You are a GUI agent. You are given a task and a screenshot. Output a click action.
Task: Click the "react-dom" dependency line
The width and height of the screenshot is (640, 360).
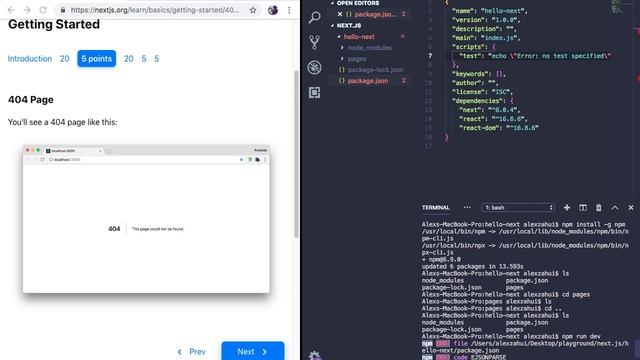click(x=499, y=128)
